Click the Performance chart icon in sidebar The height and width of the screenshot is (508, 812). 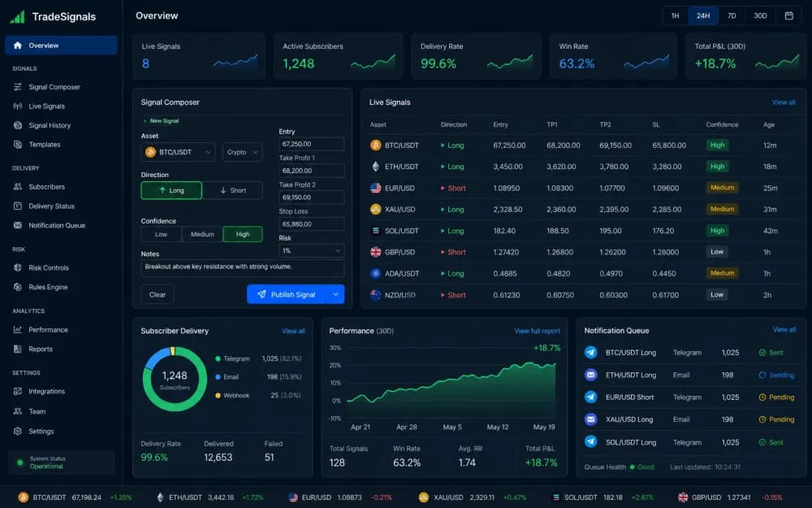[x=18, y=330]
